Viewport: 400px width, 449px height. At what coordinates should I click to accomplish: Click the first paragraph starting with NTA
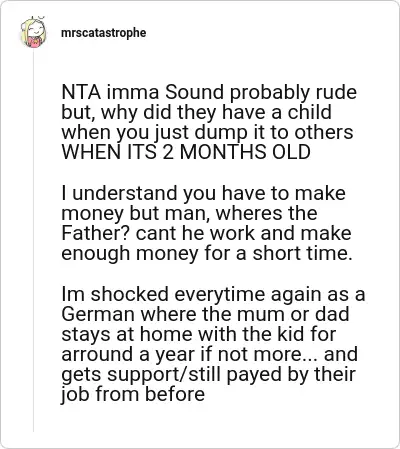209,122
